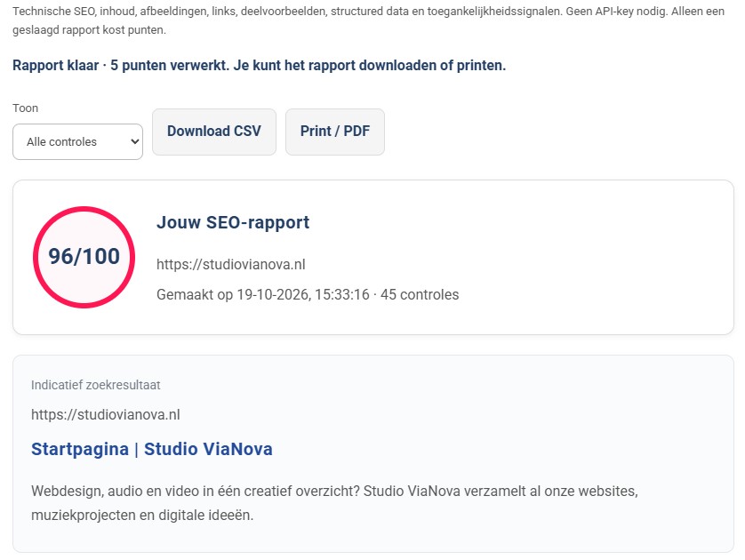Click the 'Gemaakt op 19-10-2026' timestamp line

(x=308, y=294)
